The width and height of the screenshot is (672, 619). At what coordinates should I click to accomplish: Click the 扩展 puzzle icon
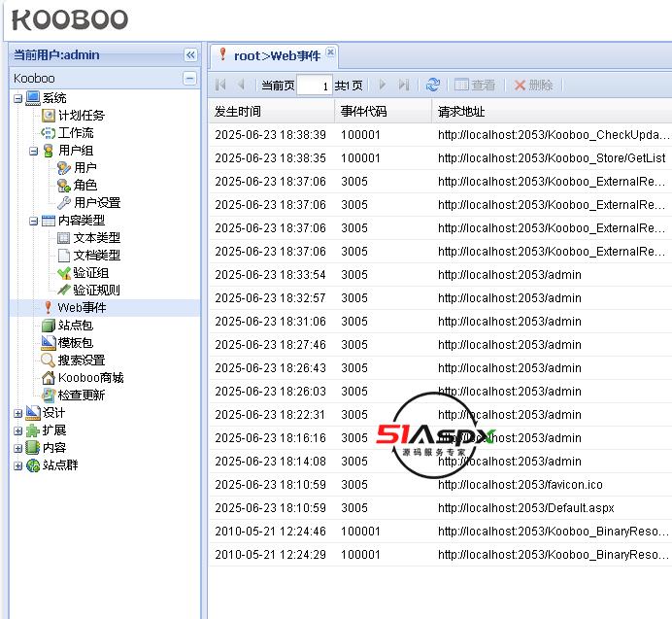point(33,430)
